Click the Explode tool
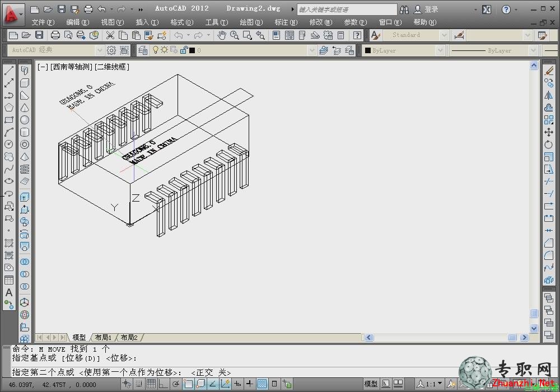The height and width of the screenshot is (392, 560). [x=549, y=280]
